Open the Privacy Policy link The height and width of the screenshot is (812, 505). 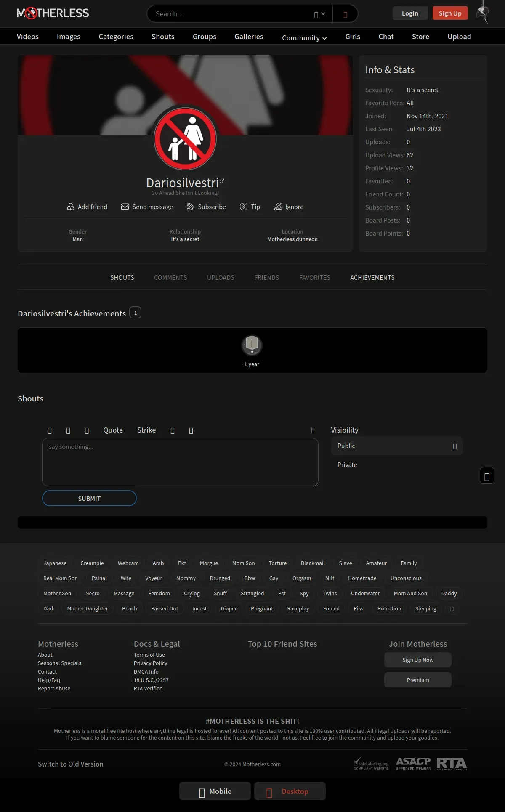[x=150, y=663]
